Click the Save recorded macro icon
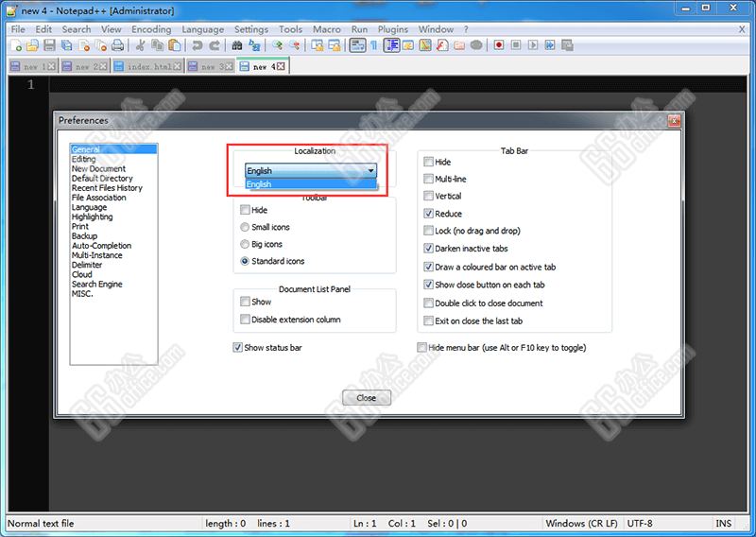 tap(567, 45)
